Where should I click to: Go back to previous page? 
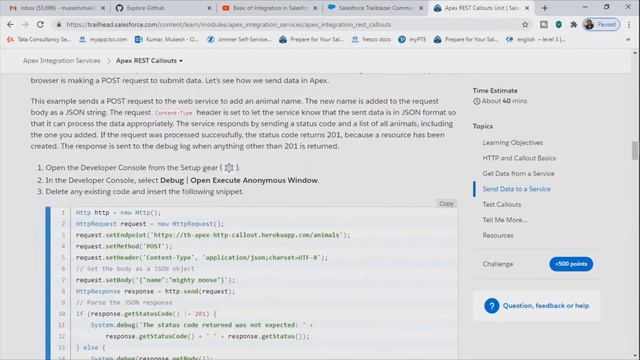point(10,24)
